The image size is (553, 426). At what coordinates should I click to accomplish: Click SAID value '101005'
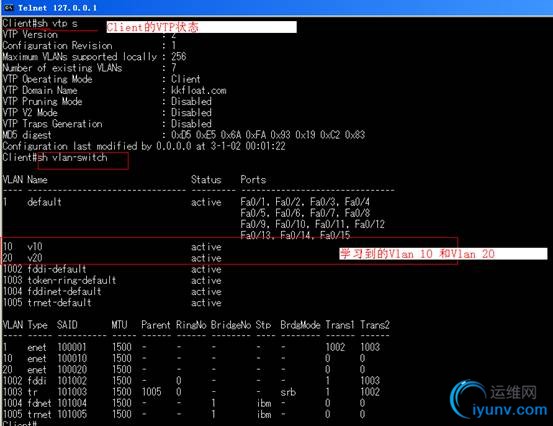pos(72,414)
